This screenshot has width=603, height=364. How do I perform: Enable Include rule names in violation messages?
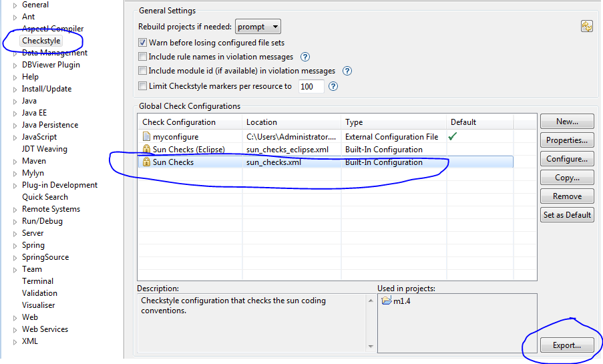click(x=143, y=57)
